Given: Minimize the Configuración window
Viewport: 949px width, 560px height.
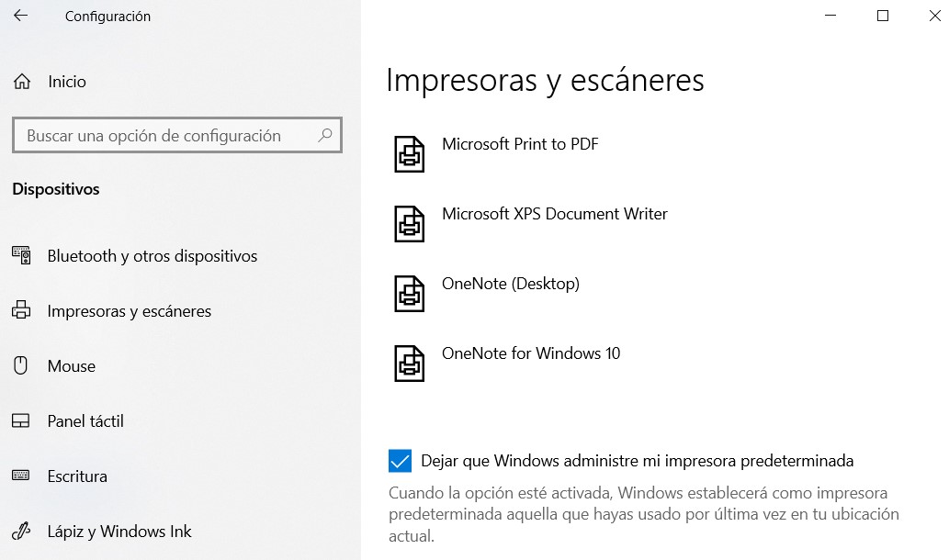Looking at the screenshot, I should (x=830, y=16).
